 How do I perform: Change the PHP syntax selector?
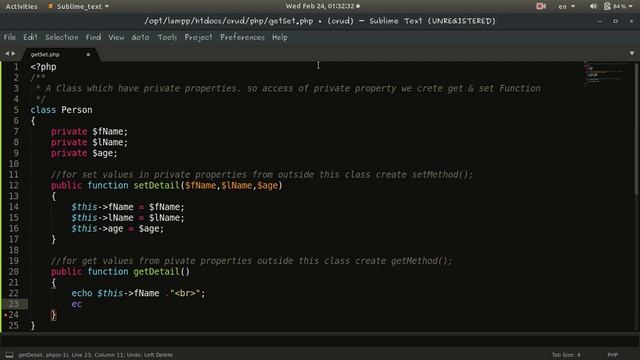[x=612, y=355]
